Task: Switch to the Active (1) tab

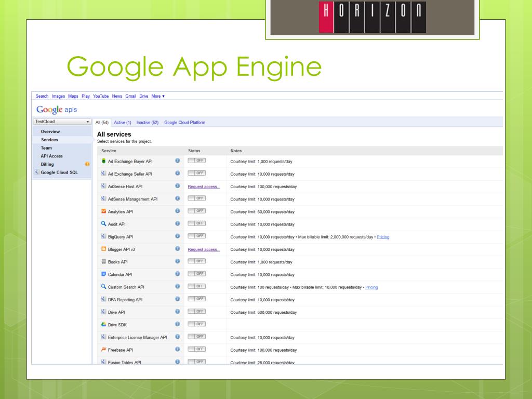Action: pyautogui.click(x=123, y=123)
